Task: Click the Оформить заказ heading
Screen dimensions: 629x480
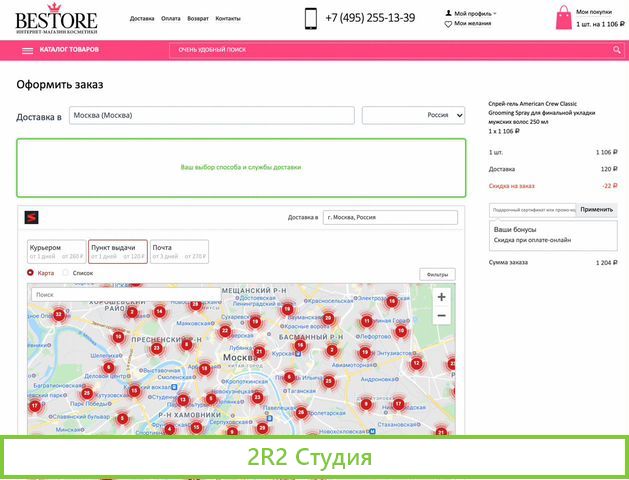Action: (60, 85)
